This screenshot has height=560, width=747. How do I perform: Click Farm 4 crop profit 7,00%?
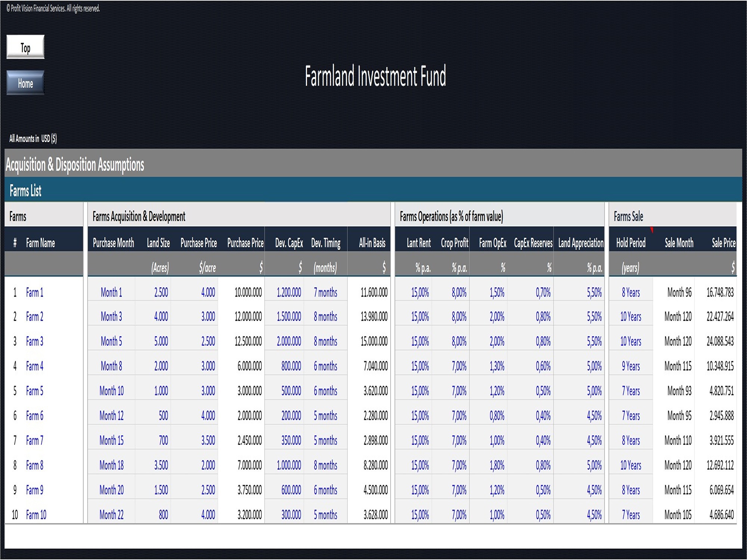pyautogui.click(x=459, y=366)
